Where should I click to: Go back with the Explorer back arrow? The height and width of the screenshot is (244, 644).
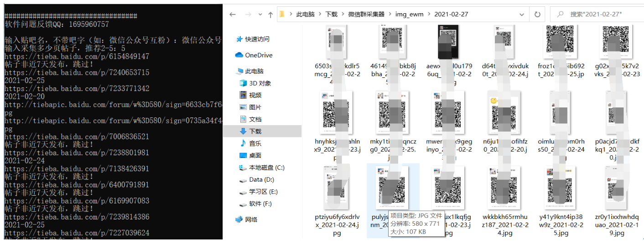(233, 14)
